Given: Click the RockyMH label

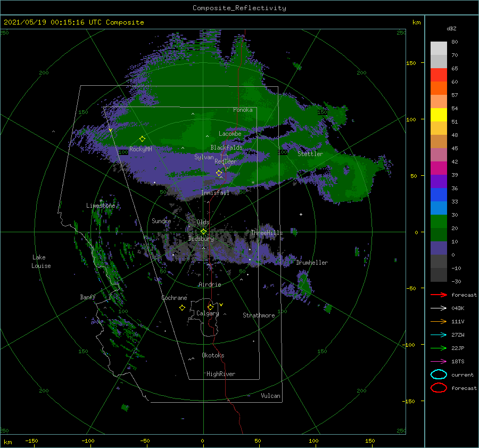Looking at the screenshot, I should pos(141,149).
